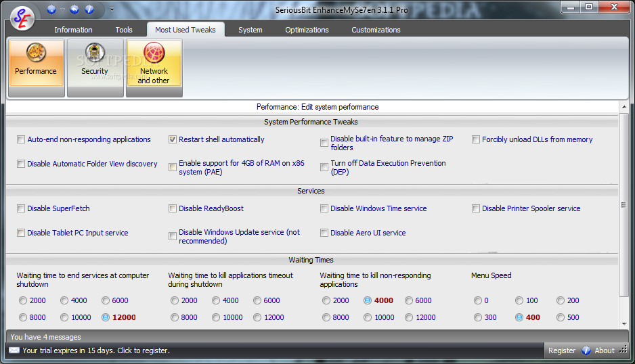The image size is (635, 364).
Task: Select 4000 for kill applications timeout during shutdown
Action: click(216, 300)
